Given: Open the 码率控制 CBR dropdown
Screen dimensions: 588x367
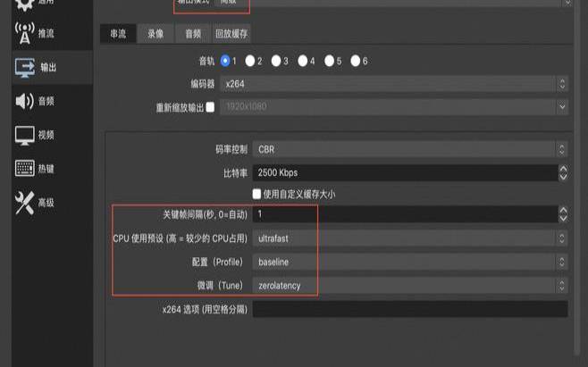Looking at the screenshot, I should pos(410,150).
